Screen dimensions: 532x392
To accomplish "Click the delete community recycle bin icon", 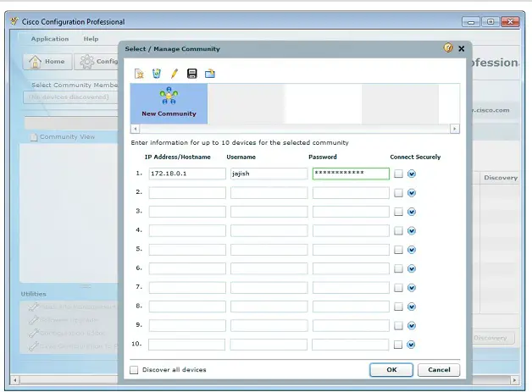I will coord(157,74).
